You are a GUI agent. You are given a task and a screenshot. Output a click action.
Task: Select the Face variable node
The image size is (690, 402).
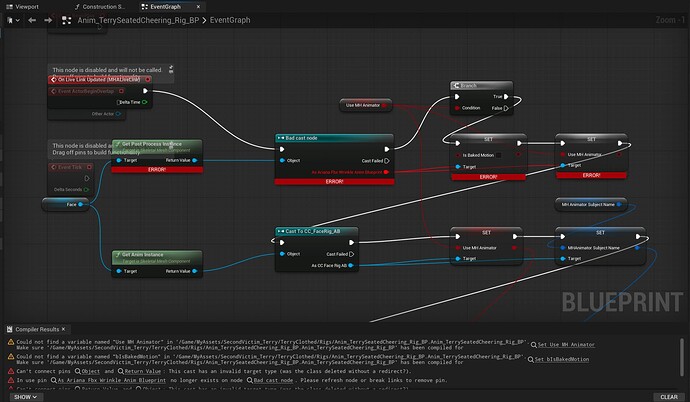point(65,205)
